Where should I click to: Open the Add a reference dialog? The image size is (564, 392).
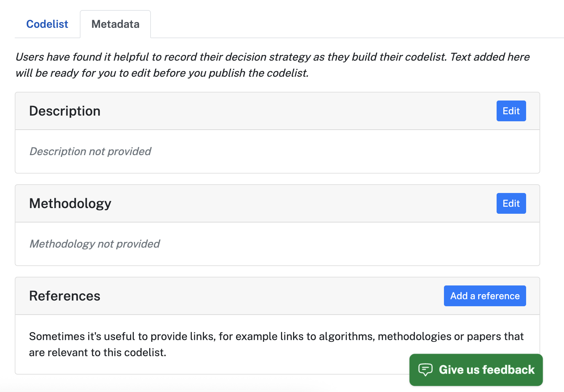click(x=485, y=296)
